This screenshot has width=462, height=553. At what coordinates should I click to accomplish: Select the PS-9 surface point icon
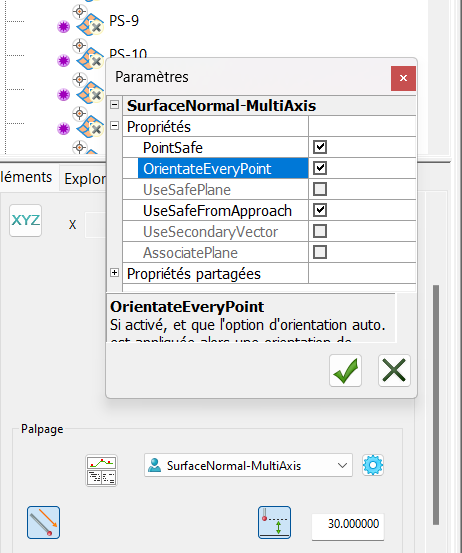(x=90, y=25)
